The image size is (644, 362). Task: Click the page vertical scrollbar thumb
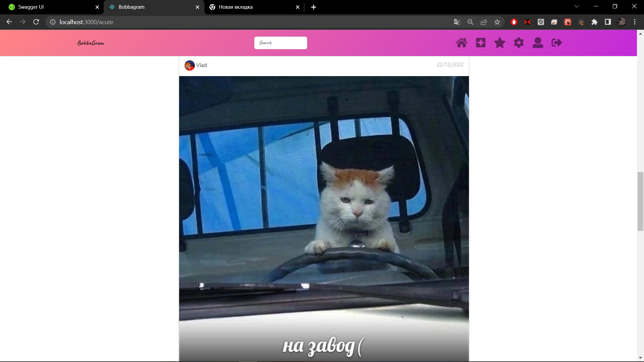640,201
